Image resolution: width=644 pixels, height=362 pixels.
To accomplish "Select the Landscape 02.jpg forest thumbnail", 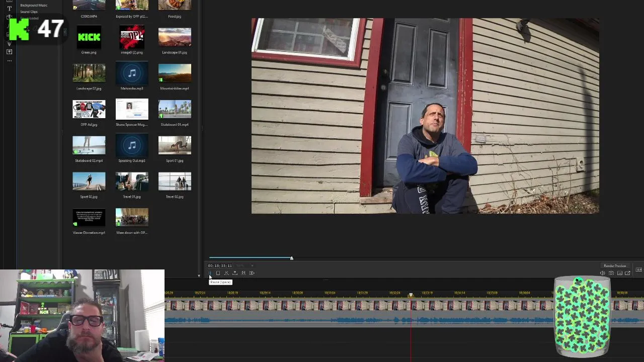I will 89,73.
